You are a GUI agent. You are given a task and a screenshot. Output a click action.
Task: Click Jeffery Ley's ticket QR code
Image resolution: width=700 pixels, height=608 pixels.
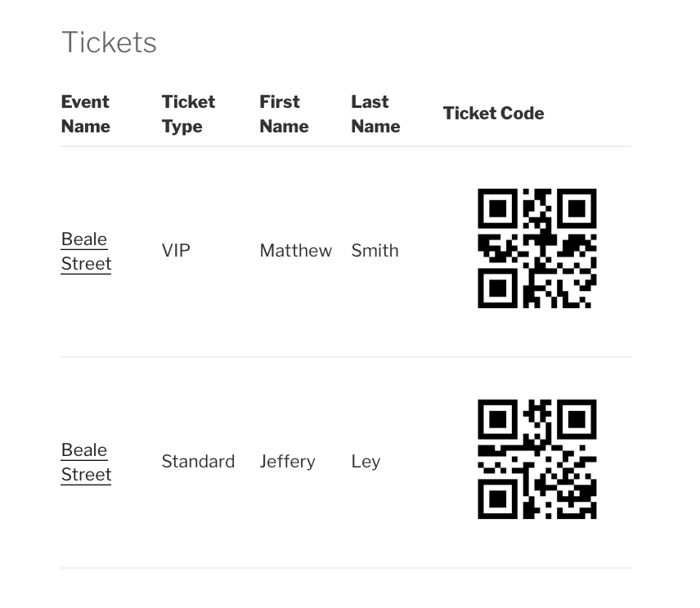[x=537, y=459]
